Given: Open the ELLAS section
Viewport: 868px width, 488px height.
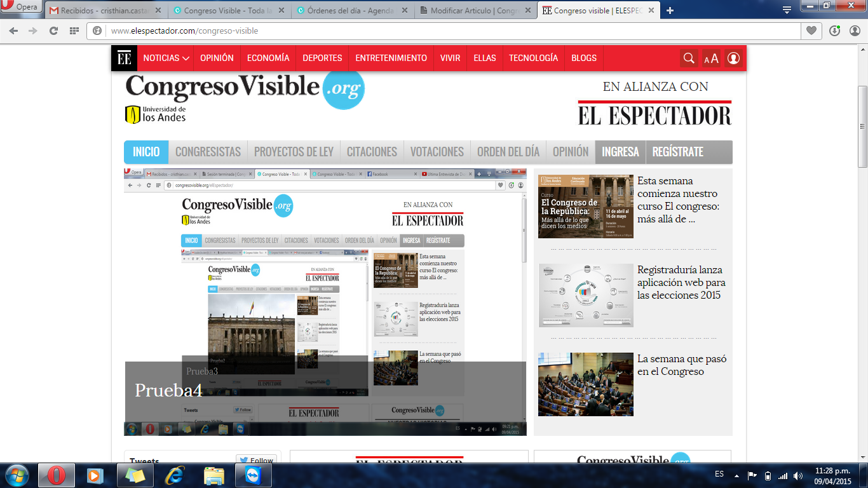Looking at the screenshot, I should 485,58.
